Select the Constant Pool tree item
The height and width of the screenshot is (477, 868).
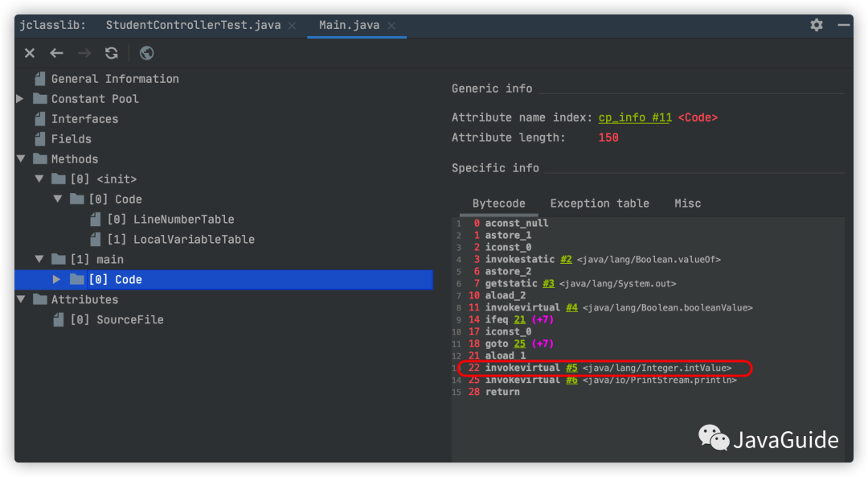click(x=95, y=99)
